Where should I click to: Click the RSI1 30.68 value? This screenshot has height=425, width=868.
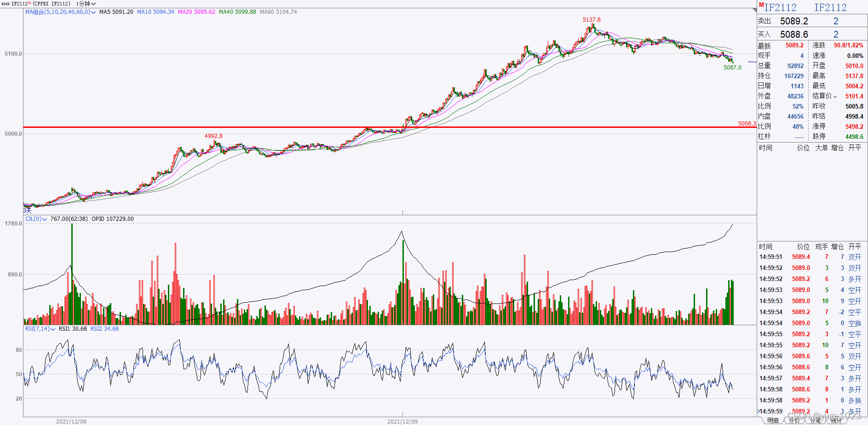[x=73, y=329]
